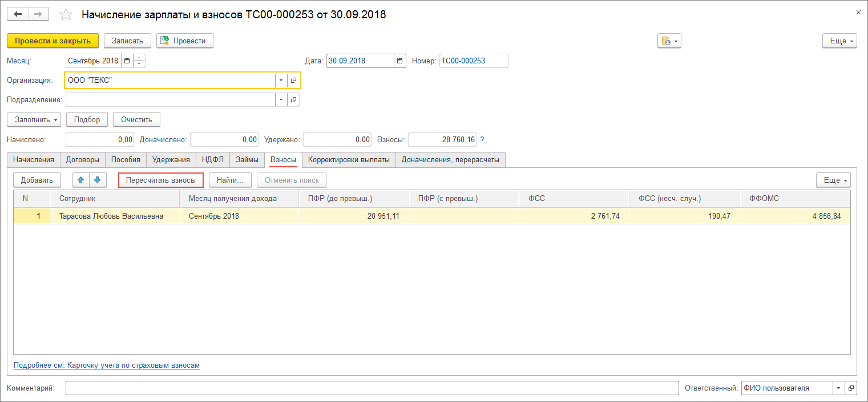Switch to the НДФЛ tab
868x402 pixels.
pyautogui.click(x=212, y=160)
